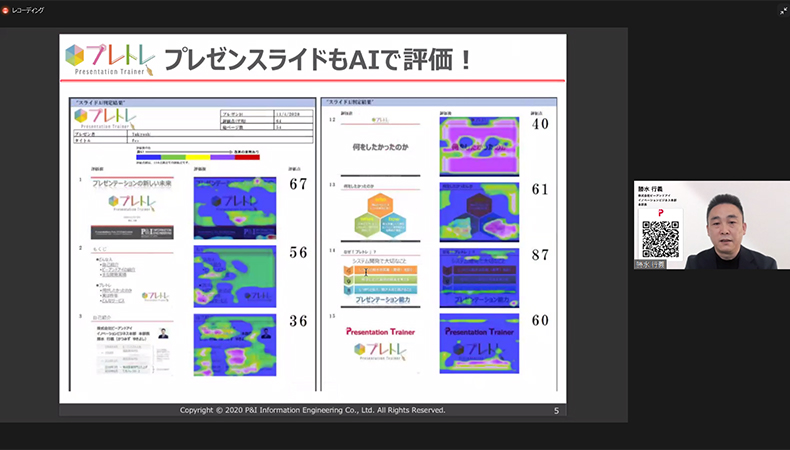790x450 pixels.
Task: Click the yellow swatch in the color legend
Action: [x=198, y=157]
